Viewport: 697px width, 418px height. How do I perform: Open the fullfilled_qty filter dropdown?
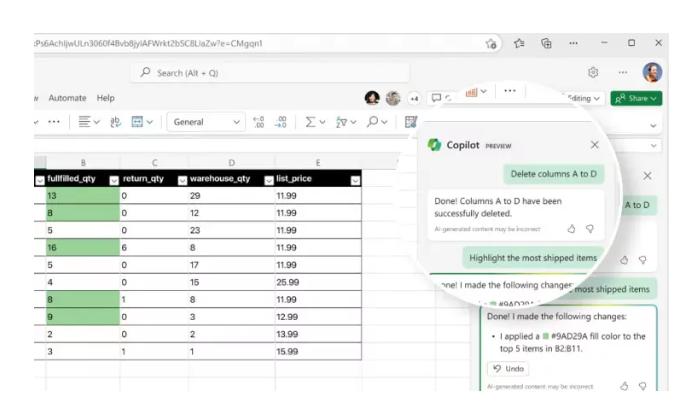pos(114,180)
